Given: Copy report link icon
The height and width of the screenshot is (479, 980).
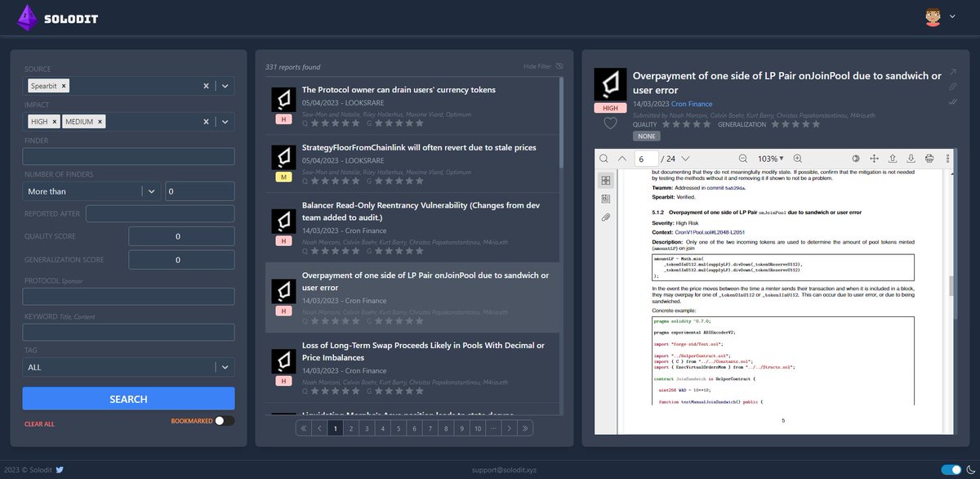Looking at the screenshot, I should 952,87.
